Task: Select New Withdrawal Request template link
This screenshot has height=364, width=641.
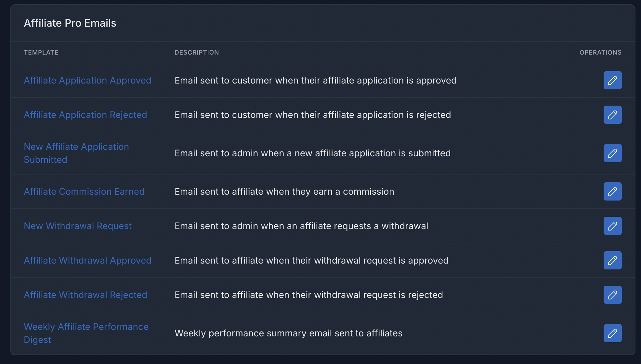Action: [x=78, y=226]
